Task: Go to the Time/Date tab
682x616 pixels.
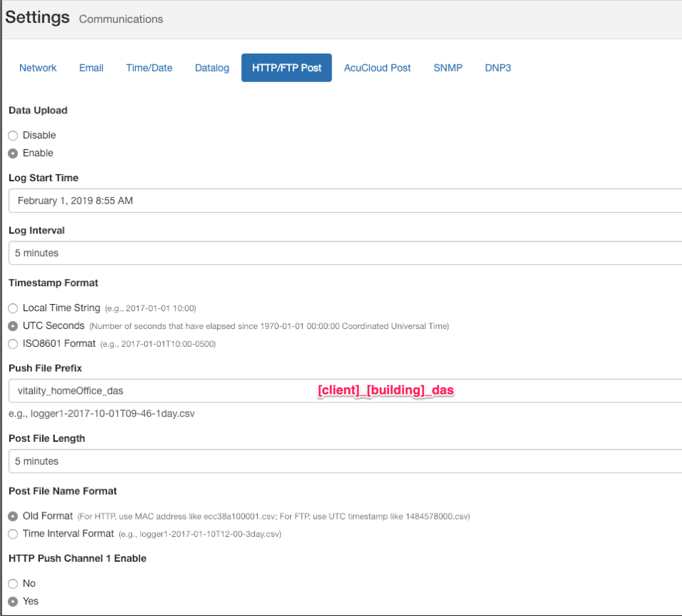Action: [x=149, y=68]
